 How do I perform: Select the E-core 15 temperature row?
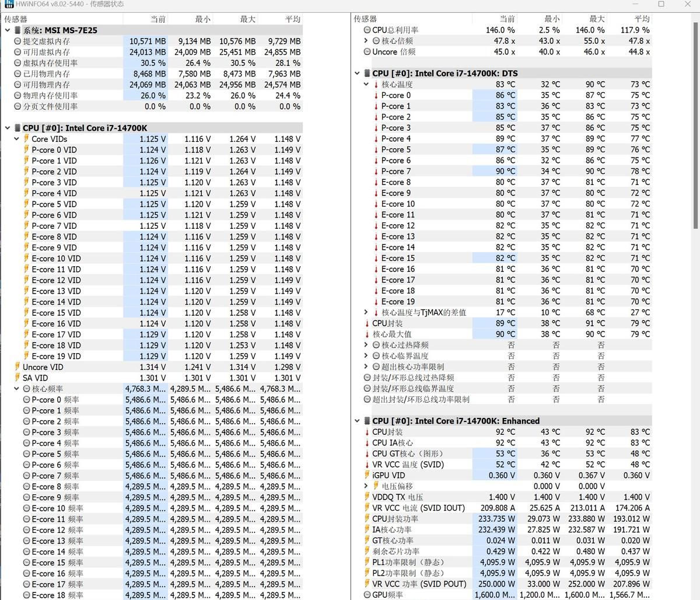502,258
